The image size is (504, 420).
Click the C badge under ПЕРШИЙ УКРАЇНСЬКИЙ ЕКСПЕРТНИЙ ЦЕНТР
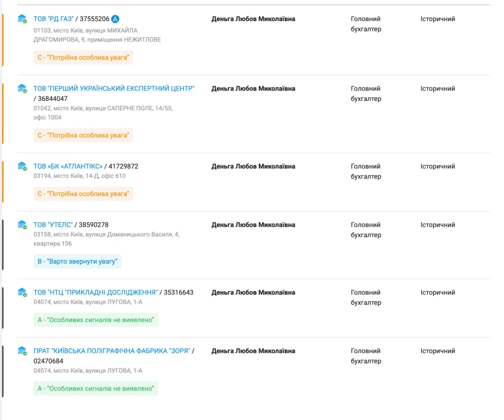(x=83, y=136)
